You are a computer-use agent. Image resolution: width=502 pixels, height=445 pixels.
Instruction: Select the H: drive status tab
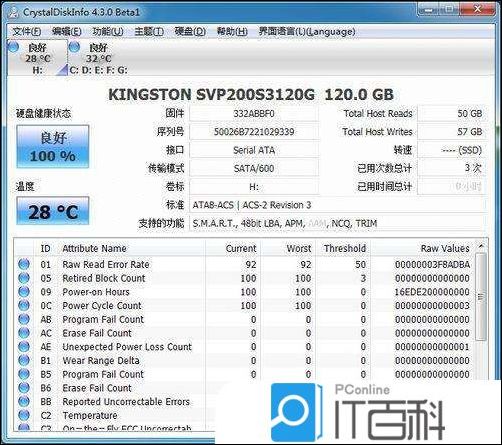(37, 58)
